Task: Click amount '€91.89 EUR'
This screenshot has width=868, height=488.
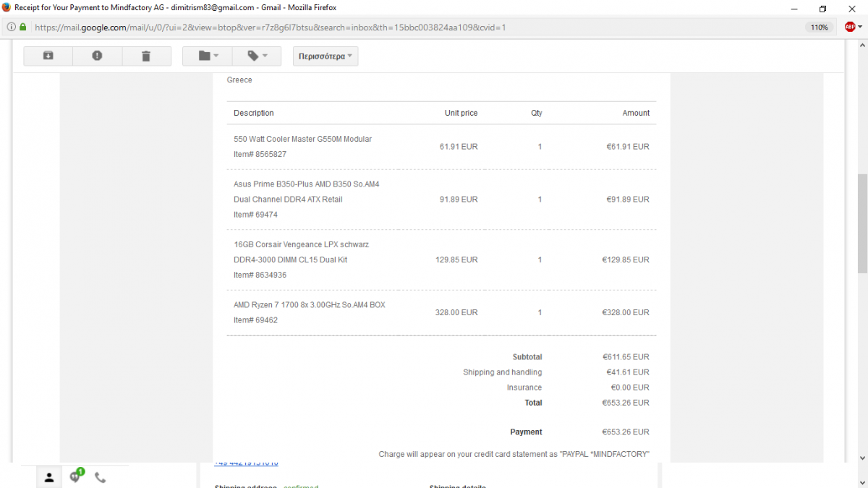Action: 628,200
